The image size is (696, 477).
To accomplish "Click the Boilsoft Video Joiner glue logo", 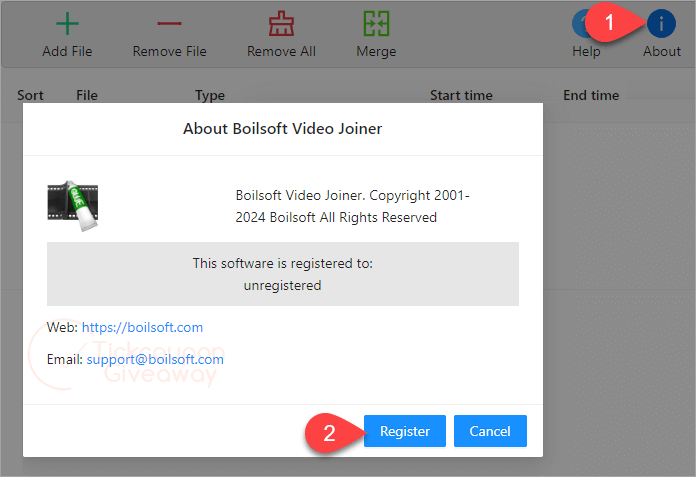I will click(73, 206).
